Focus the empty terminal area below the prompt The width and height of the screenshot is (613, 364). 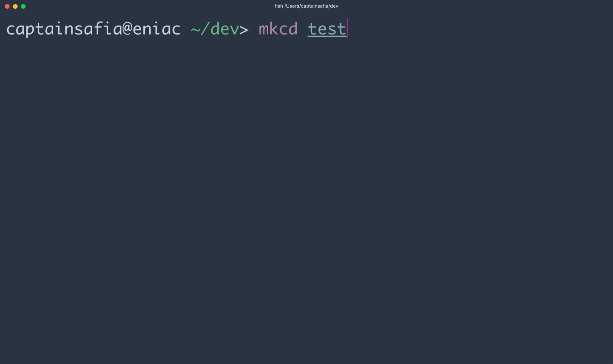pos(306,200)
